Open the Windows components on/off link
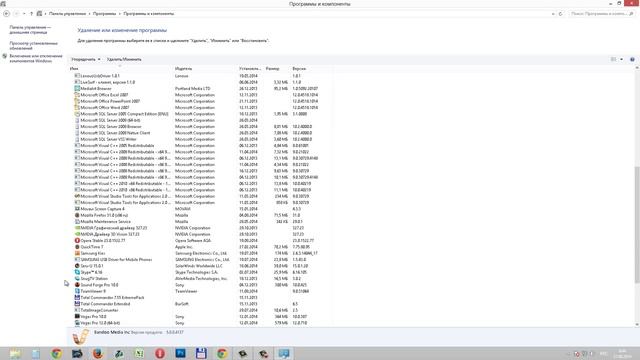This screenshot has width=640, height=360. click(x=36, y=58)
